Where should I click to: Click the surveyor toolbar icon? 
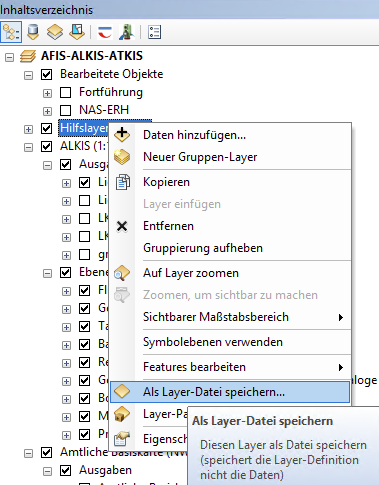point(127,32)
